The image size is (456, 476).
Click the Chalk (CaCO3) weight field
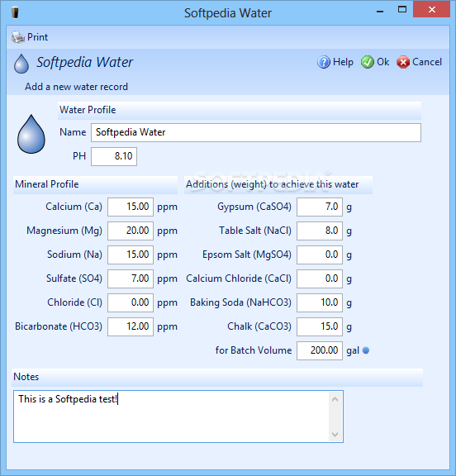click(320, 326)
